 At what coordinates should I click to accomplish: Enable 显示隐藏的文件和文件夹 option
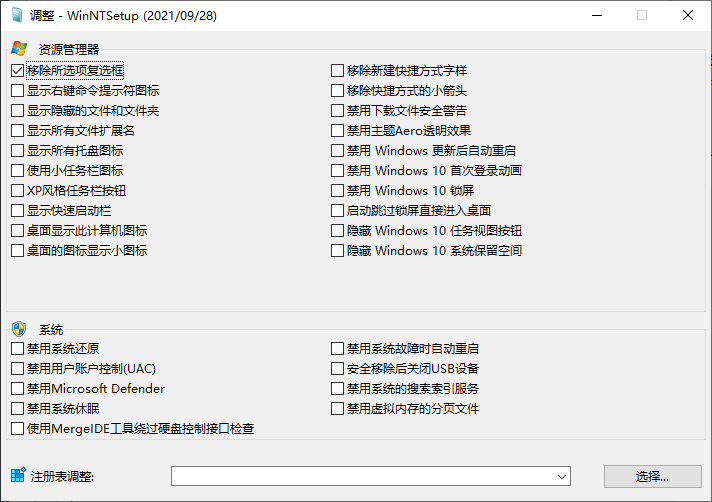17,111
